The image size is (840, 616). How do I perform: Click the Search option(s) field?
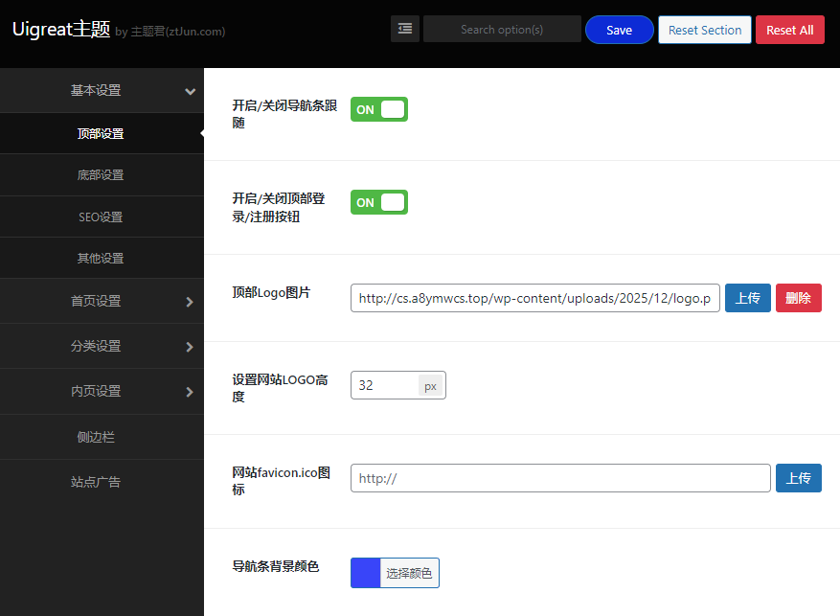[502, 29]
